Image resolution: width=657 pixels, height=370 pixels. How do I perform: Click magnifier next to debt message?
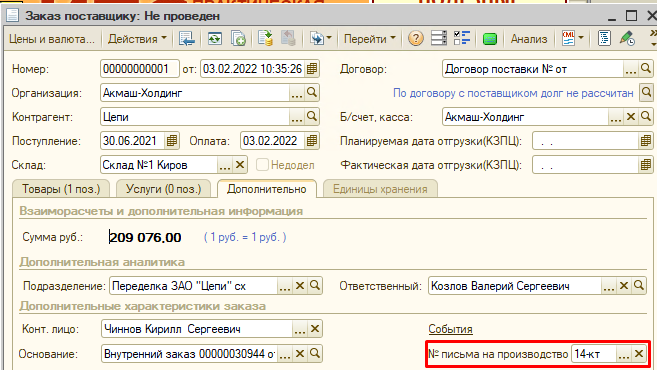pyautogui.click(x=647, y=93)
